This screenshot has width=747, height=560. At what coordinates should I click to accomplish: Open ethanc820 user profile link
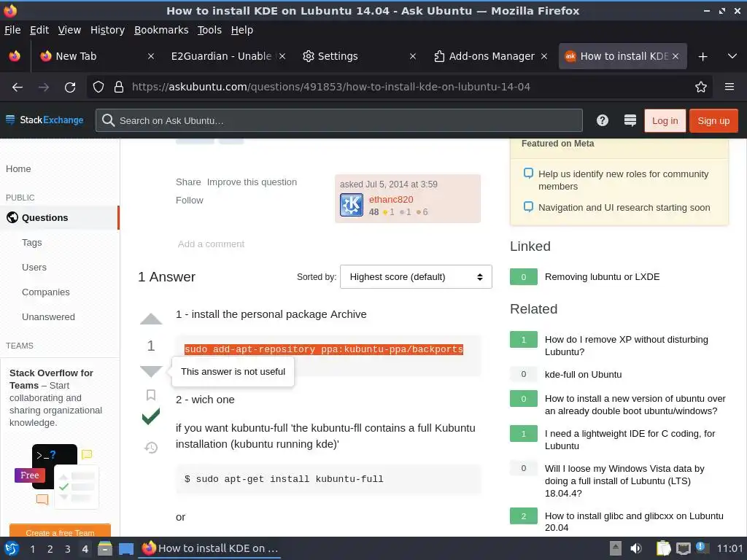(x=391, y=200)
